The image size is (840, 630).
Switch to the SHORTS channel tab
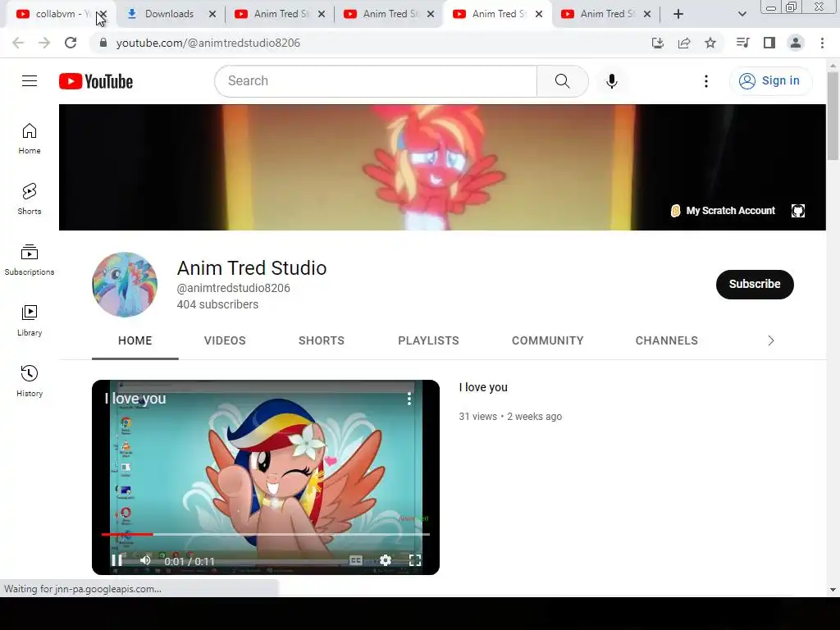tap(322, 340)
